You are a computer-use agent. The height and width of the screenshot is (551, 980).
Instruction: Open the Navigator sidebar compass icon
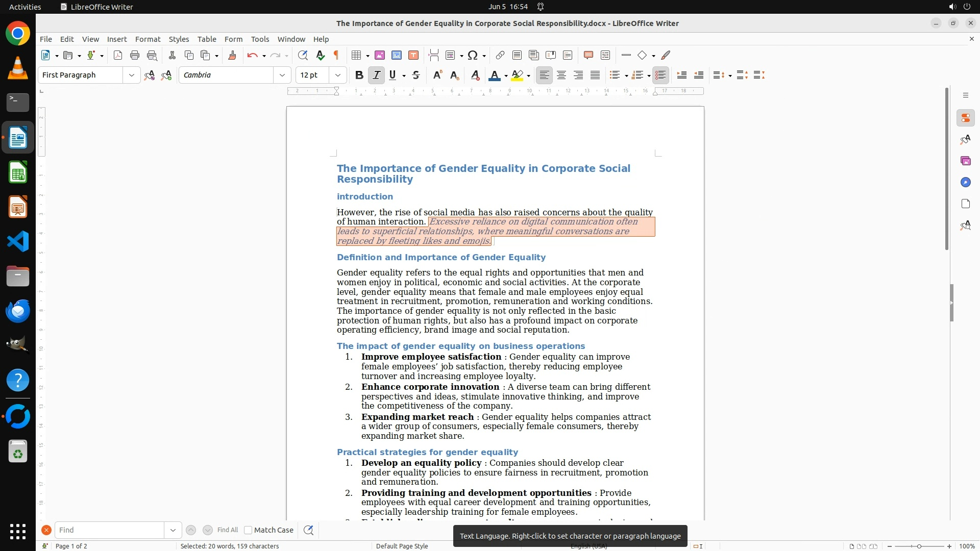965,182
